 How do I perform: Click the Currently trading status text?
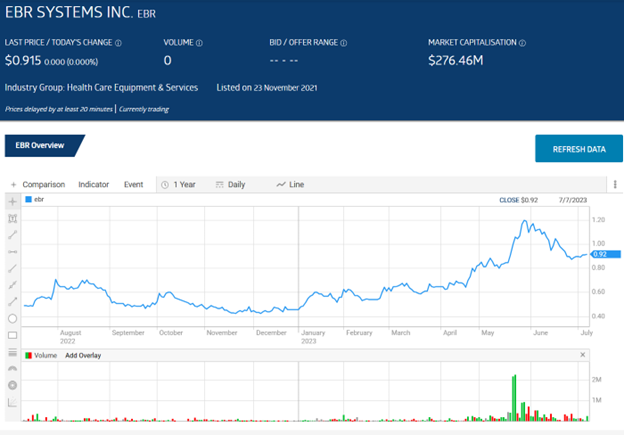click(x=144, y=109)
